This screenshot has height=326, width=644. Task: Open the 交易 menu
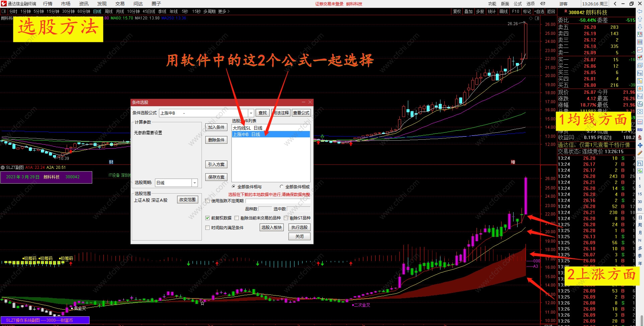click(120, 4)
